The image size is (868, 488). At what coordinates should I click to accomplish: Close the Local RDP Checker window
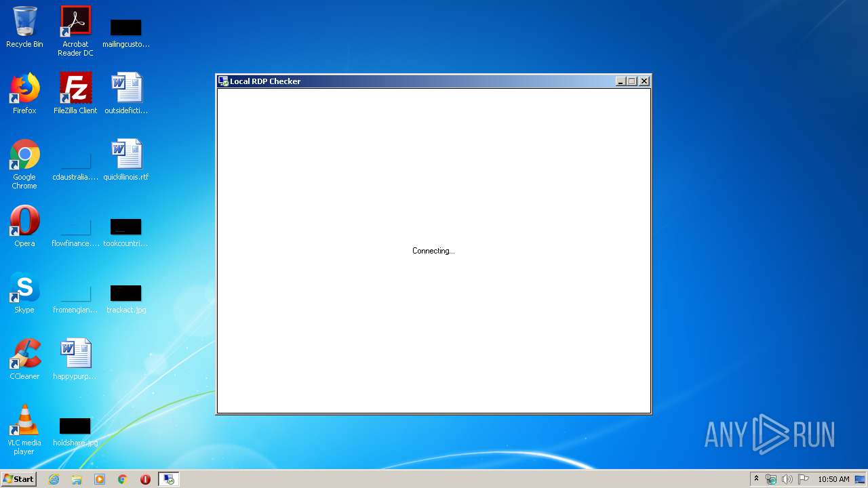point(644,81)
